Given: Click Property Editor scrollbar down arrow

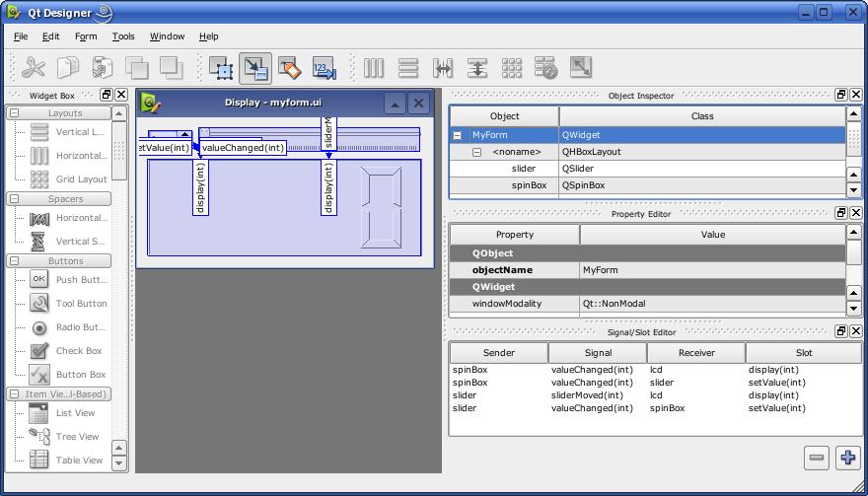Looking at the screenshot, I should pos(853,309).
